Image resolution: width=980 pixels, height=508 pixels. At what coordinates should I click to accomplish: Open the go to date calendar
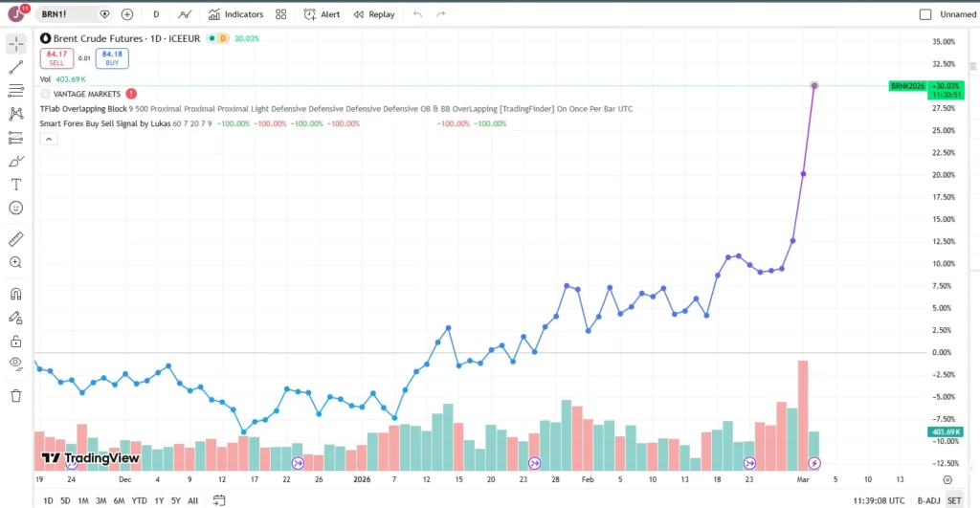219,500
